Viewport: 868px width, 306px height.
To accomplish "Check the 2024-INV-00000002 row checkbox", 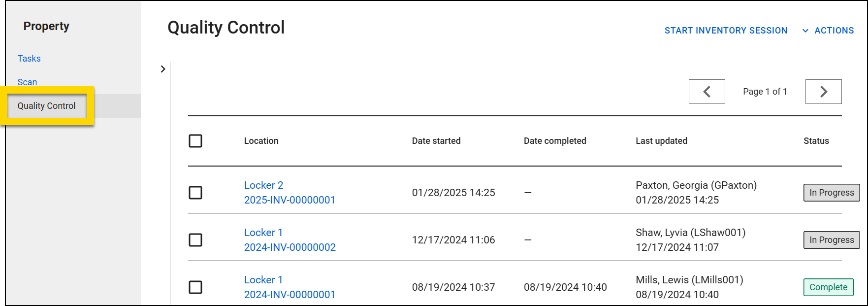I will click(x=195, y=240).
